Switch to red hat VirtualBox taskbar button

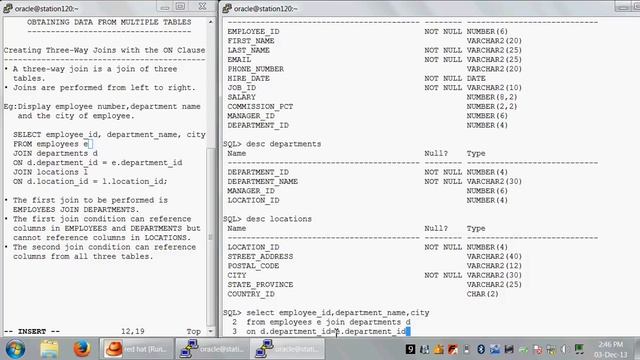136,349
